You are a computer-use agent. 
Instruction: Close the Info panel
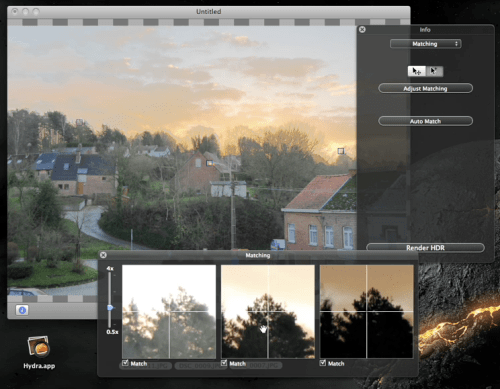[x=362, y=29]
